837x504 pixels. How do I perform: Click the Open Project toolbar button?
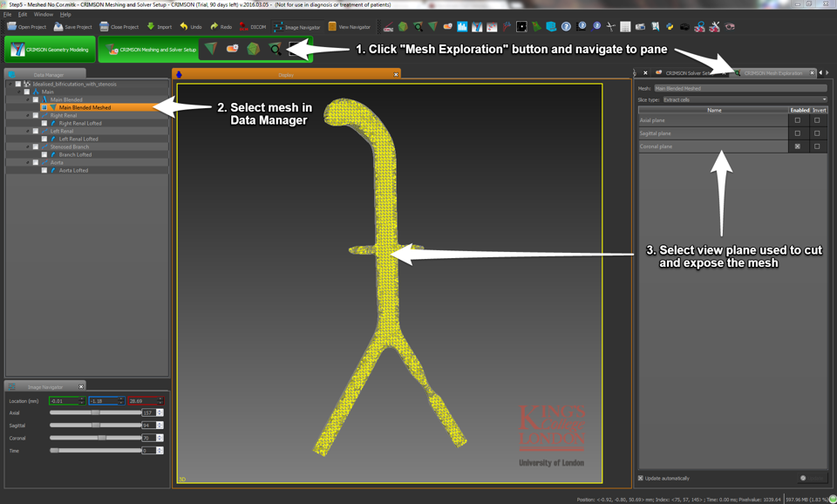click(x=27, y=27)
